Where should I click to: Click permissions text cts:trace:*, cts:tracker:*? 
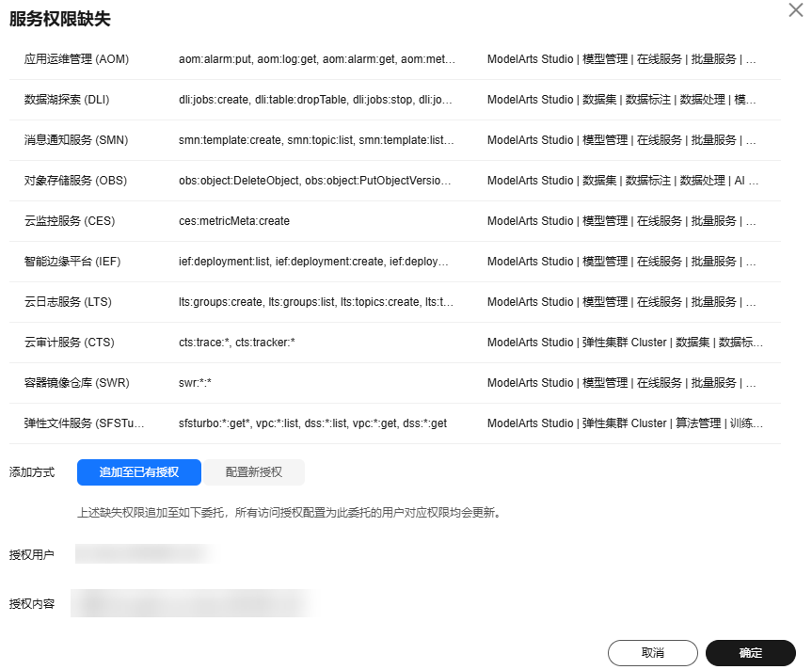(237, 342)
